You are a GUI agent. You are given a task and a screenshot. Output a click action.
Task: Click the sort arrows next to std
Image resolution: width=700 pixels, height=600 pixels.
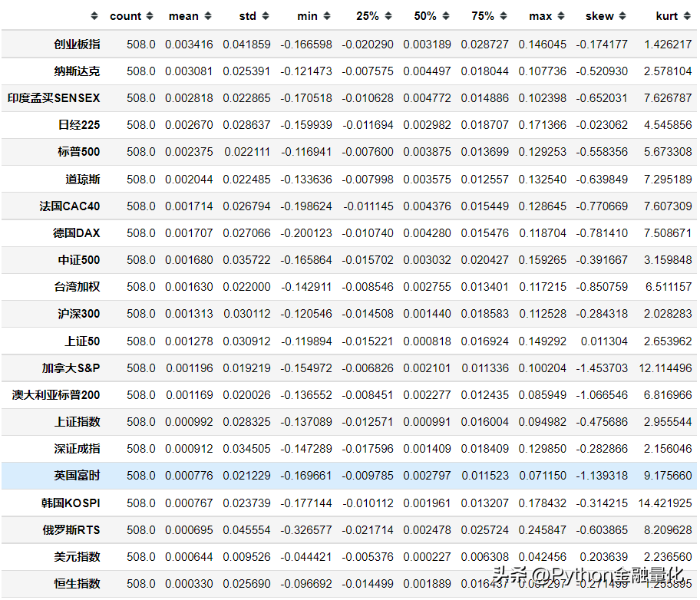point(266,16)
